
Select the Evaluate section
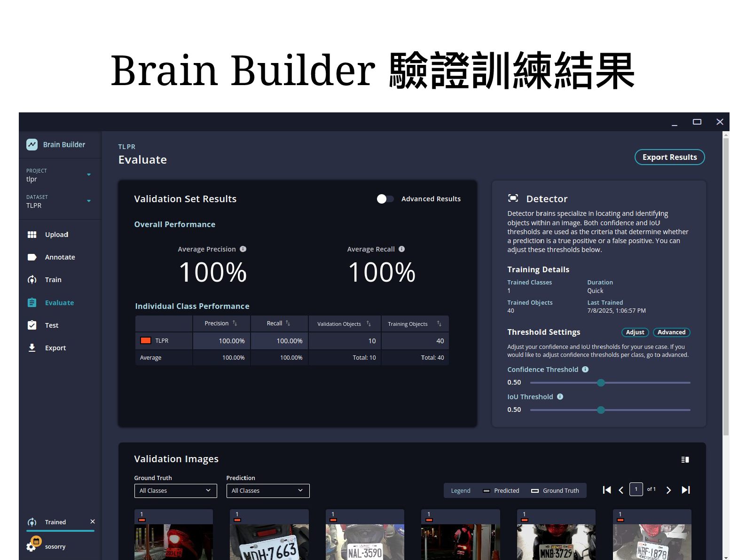pyautogui.click(x=59, y=303)
